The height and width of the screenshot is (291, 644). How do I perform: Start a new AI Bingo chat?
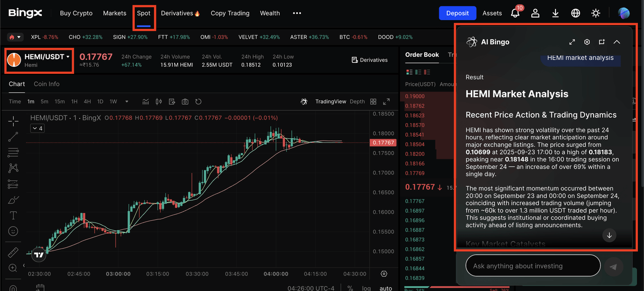(602, 42)
